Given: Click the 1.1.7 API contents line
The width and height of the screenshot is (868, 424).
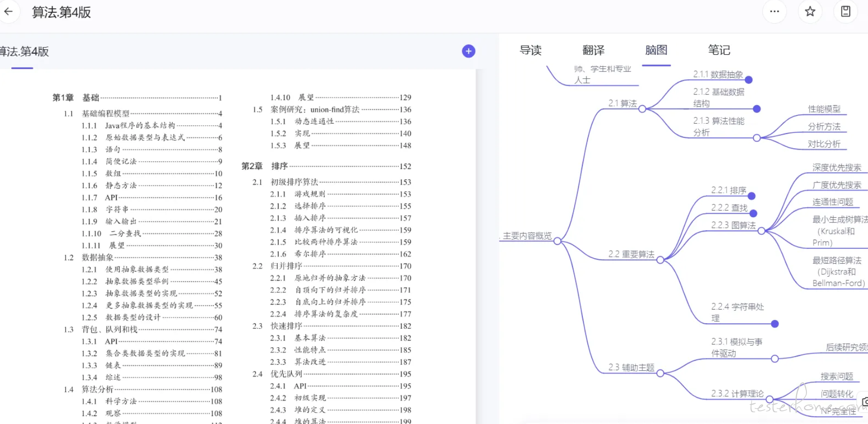Looking at the screenshot, I should pos(152,198).
